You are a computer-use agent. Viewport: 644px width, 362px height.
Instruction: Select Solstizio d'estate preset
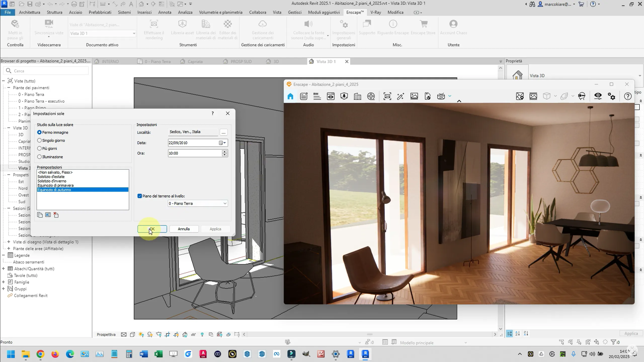click(51, 177)
